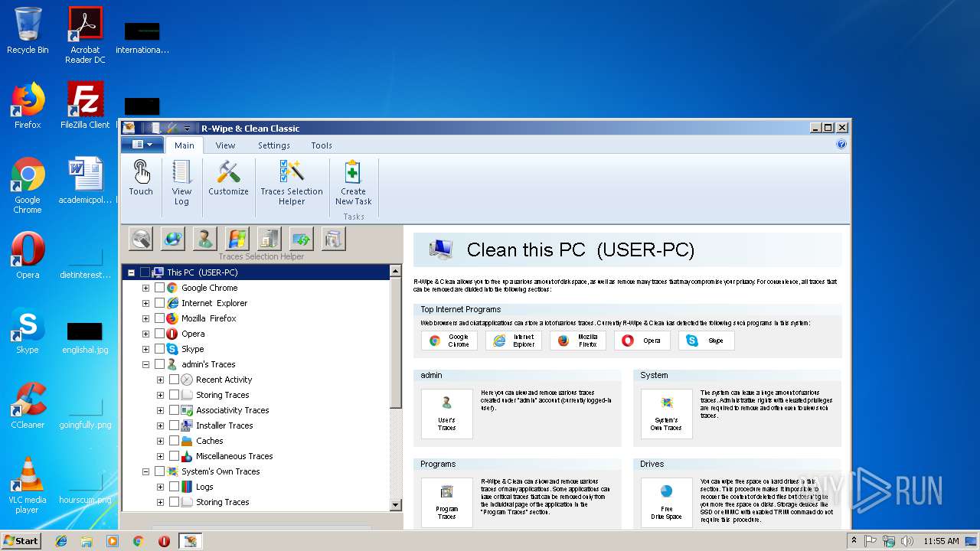The height and width of the screenshot is (551, 980).
Task: Click the Windows flag helper icon
Action: [x=237, y=239]
